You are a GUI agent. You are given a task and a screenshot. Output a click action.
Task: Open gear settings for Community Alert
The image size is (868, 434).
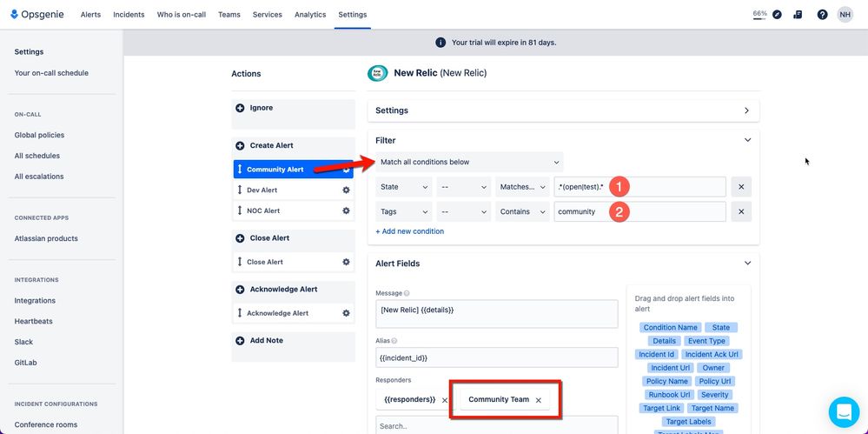[x=346, y=170]
